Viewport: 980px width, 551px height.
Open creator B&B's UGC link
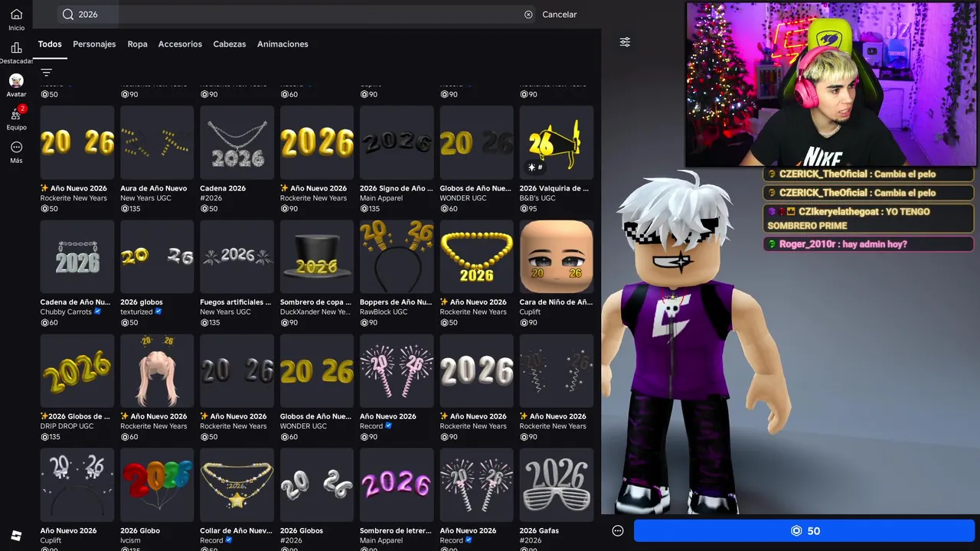[537, 198]
